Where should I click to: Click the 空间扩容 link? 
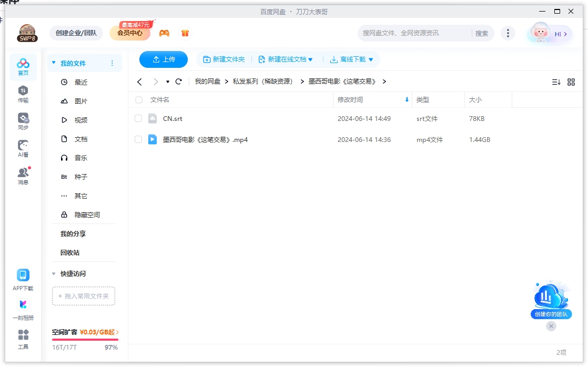86,332
